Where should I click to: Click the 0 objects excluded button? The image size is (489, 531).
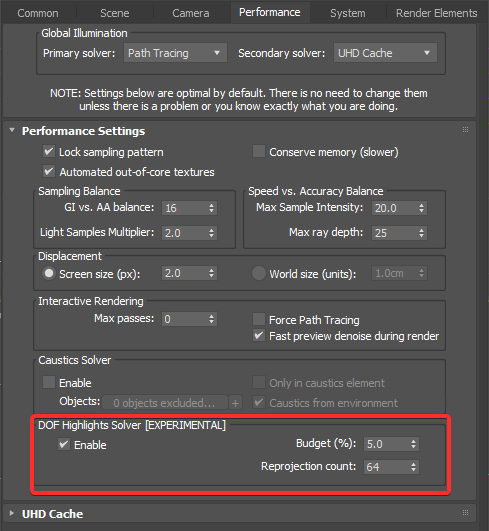165,403
